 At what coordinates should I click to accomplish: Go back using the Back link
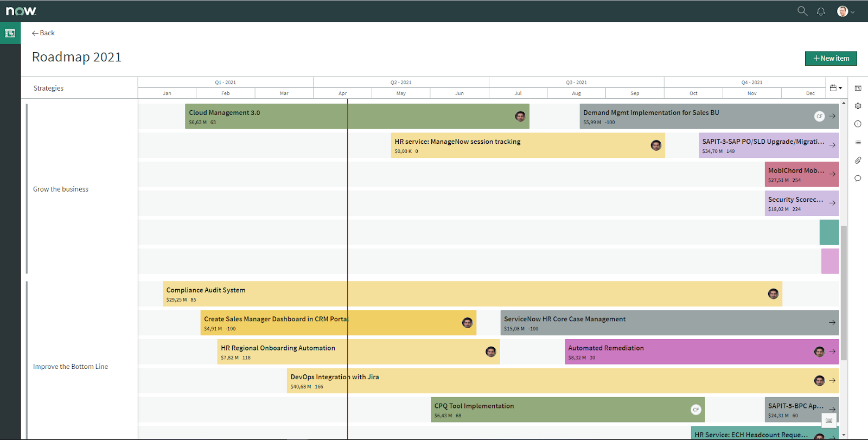click(x=43, y=33)
